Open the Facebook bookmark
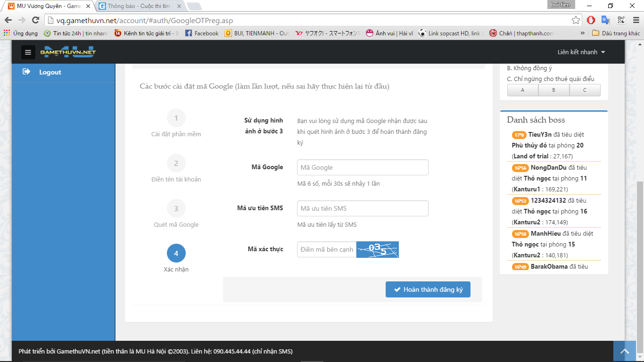 [202, 33]
